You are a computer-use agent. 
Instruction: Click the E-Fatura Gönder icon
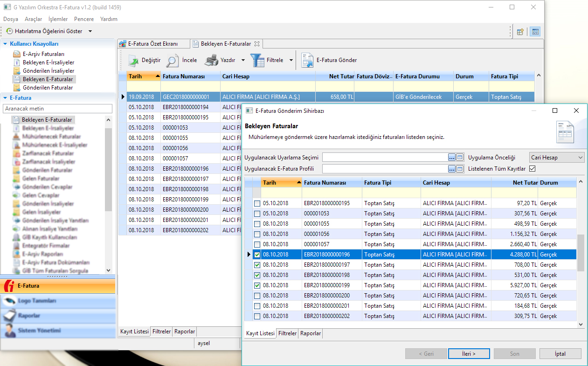tap(307, 61)
